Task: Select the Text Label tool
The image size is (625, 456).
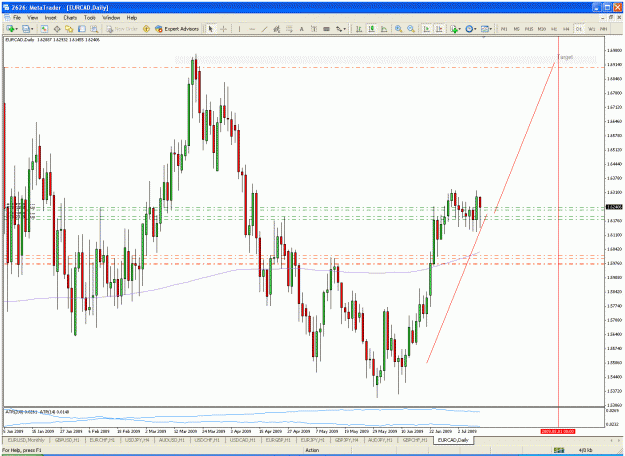Action: [x=314, y=29]
